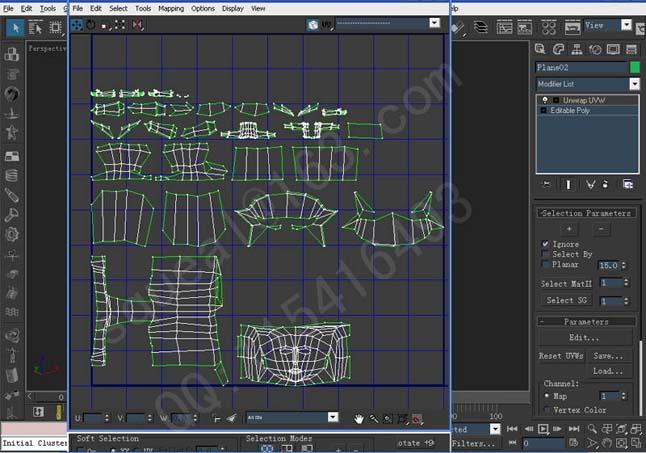This screenshot has height=453, width=646.
Task: Click the Edit... button under Parameters
Action: [x=585, y=338]
